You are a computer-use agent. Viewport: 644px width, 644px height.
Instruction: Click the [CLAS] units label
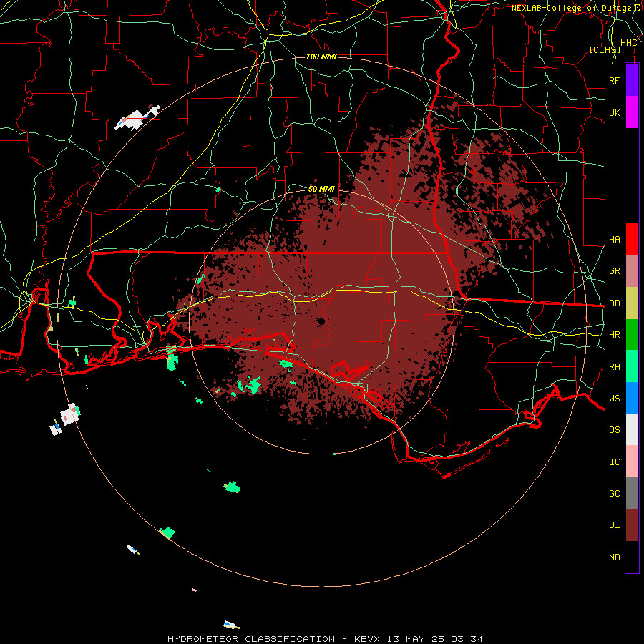(x=605, y=49)
